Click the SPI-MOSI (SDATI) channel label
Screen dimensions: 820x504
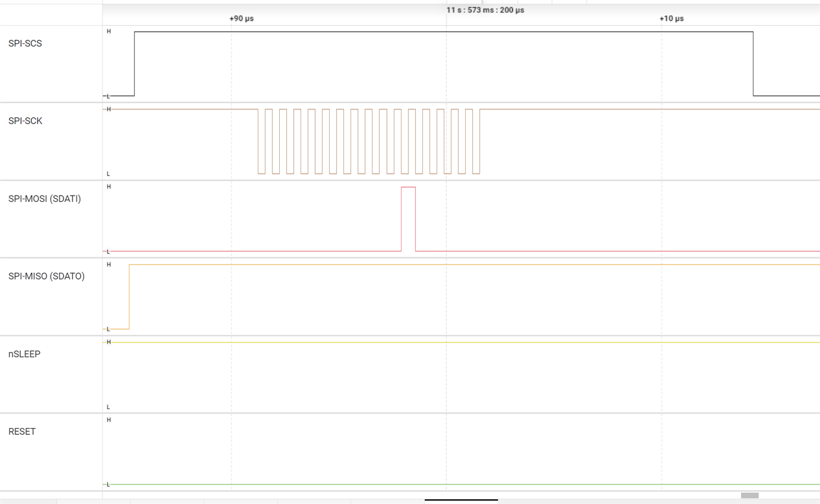click(x=44, y=199)
